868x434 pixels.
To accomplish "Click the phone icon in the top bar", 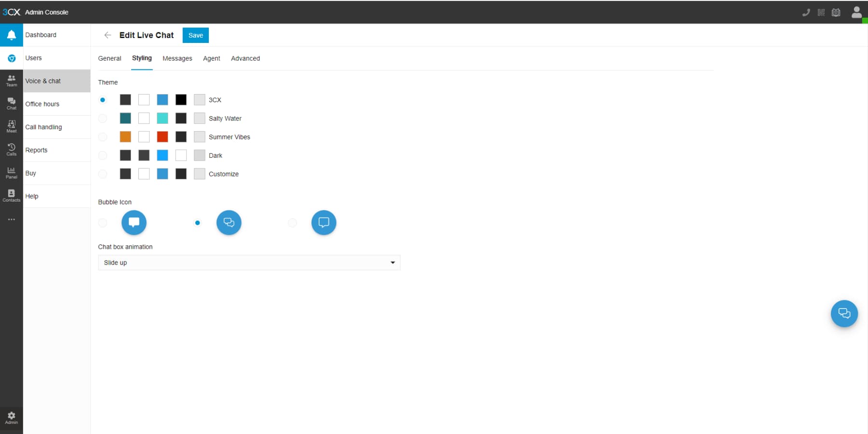I will click(806, 12).
